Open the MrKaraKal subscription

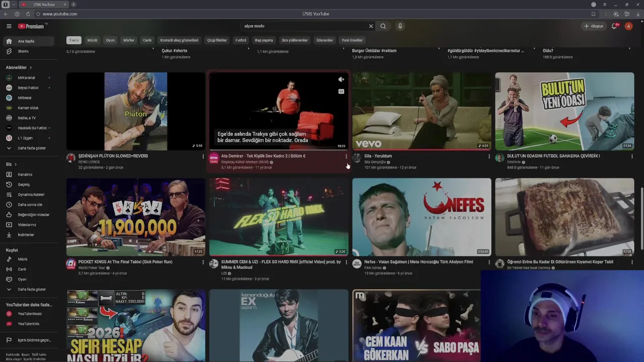coord(29,77)
